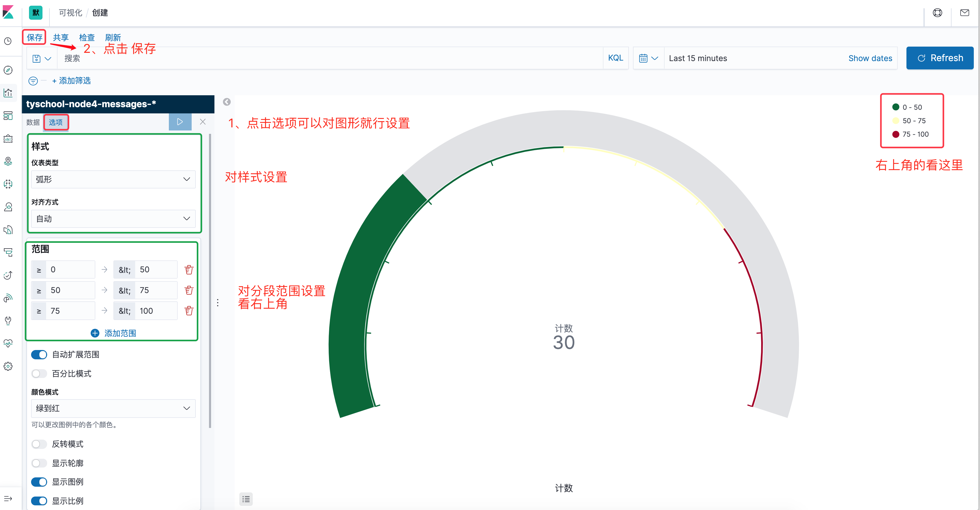The width and height of the screenshot is (980, 510).
Task: Open the 对齐方式 dropdown showing 自动
Action: [x=113, y=219]
